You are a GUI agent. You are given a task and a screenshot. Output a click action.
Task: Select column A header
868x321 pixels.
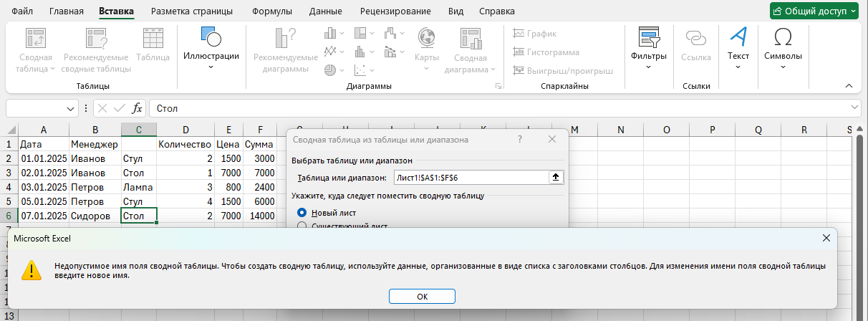(x=44, y=130)
